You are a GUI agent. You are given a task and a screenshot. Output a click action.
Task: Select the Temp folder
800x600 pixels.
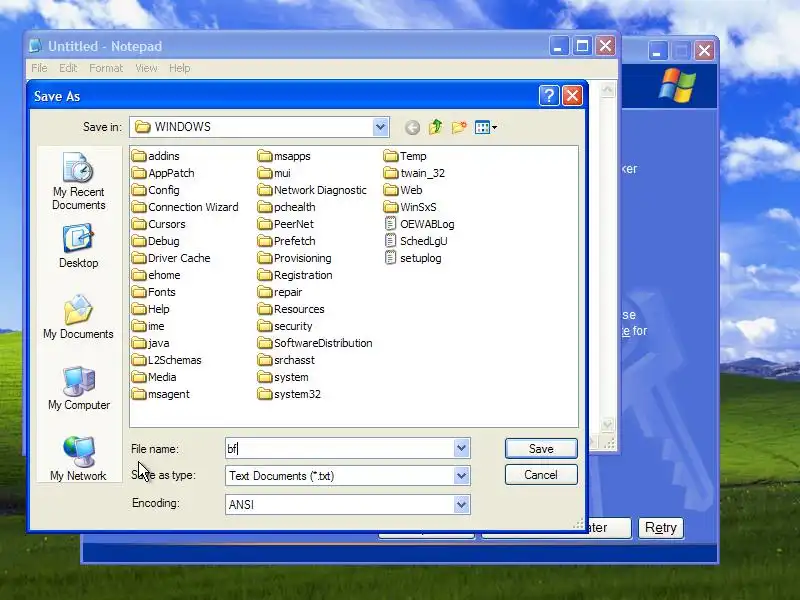tap(405, 156)
